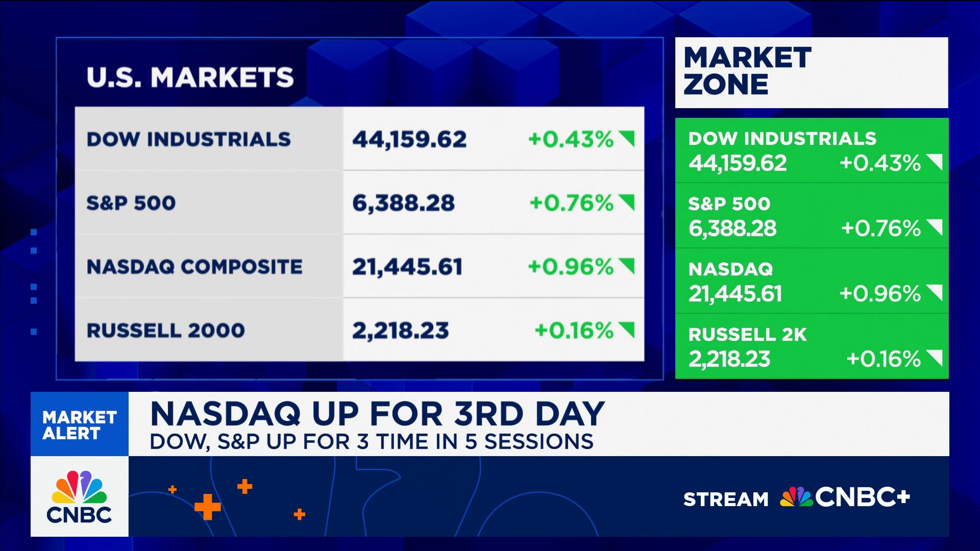Click the Nasdaq Composite up arrow in table
The image size is (980, 551).
click(x=627, y=266)
